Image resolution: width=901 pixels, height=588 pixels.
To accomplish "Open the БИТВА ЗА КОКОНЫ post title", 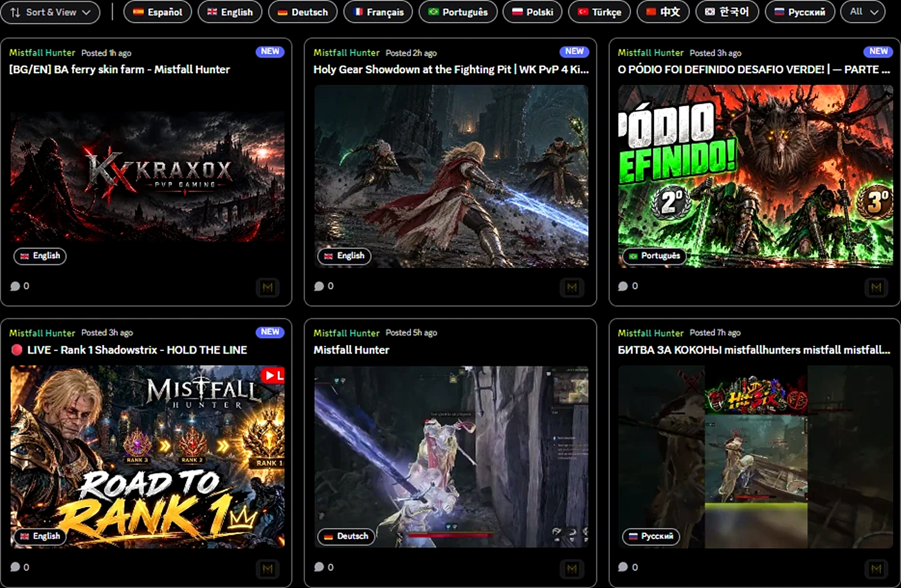I will point(754,350).
